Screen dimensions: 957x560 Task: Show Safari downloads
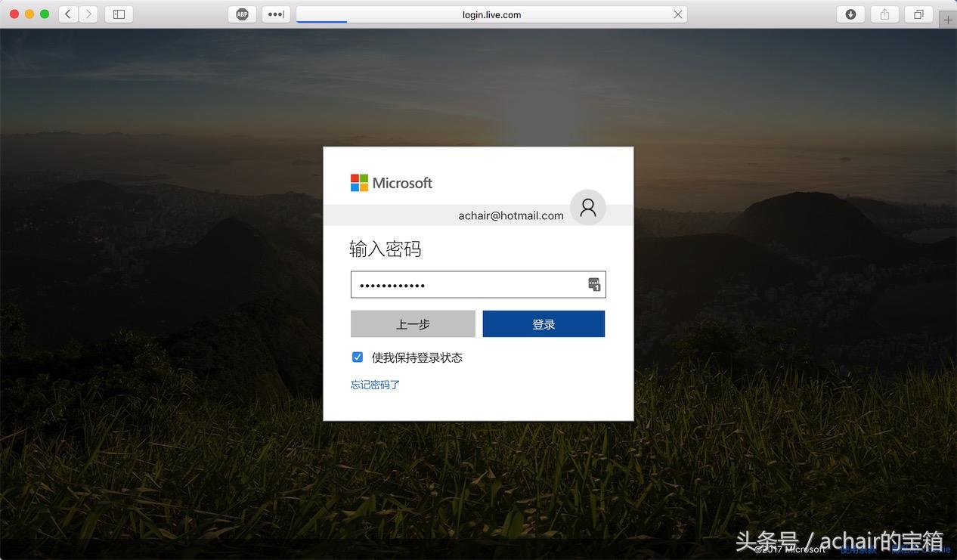pyautogui.click(x=850, y=14)
